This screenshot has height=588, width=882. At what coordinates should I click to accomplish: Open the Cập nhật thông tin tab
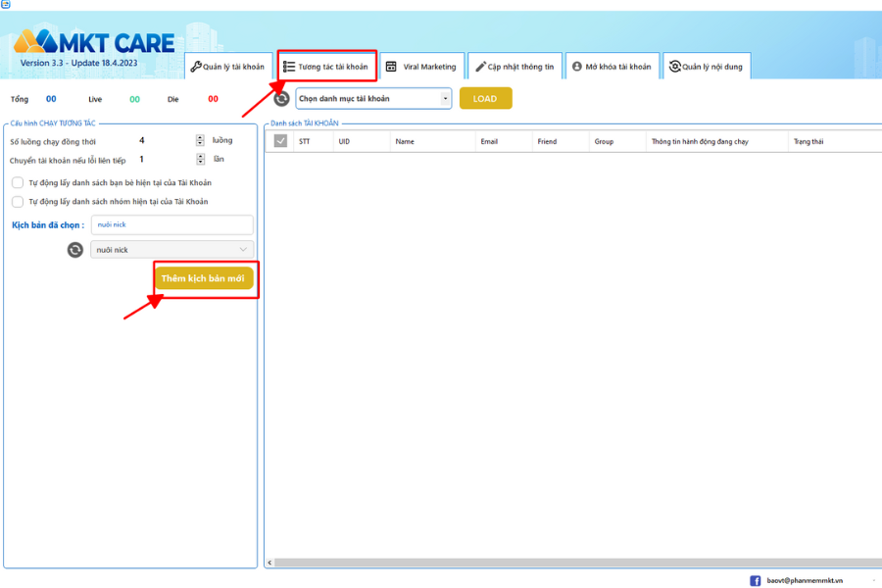tap(514, 67)
